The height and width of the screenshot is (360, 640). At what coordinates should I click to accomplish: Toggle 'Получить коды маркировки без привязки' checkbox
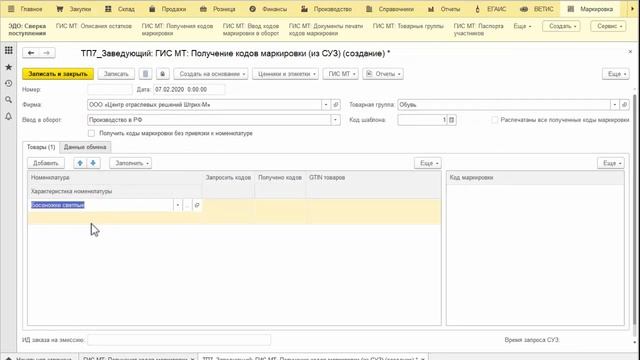point(91,133)
